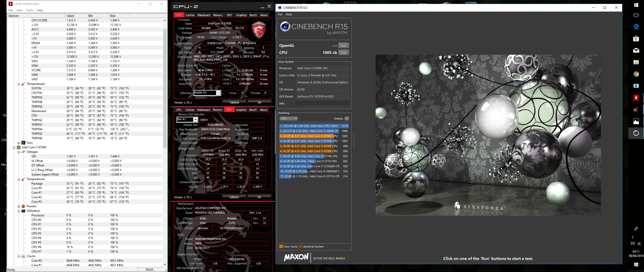Collapse the Clocks group
Screen dimensions: 644x272
19,256
